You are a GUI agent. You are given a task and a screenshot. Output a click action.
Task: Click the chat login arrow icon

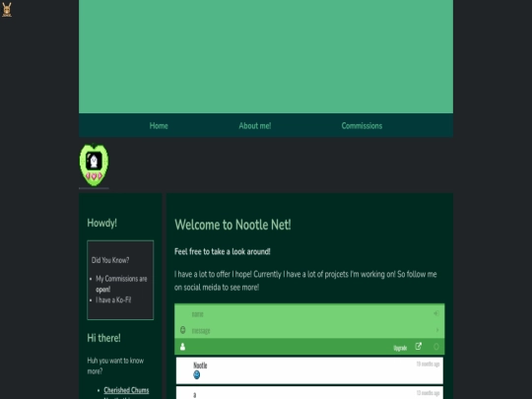coord(436,313)
